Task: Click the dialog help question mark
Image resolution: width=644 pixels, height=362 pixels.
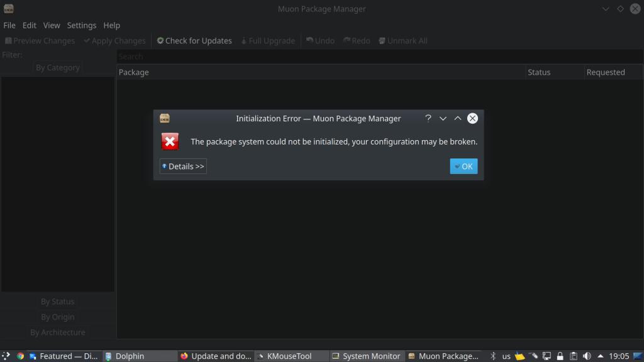Action: 428,118
